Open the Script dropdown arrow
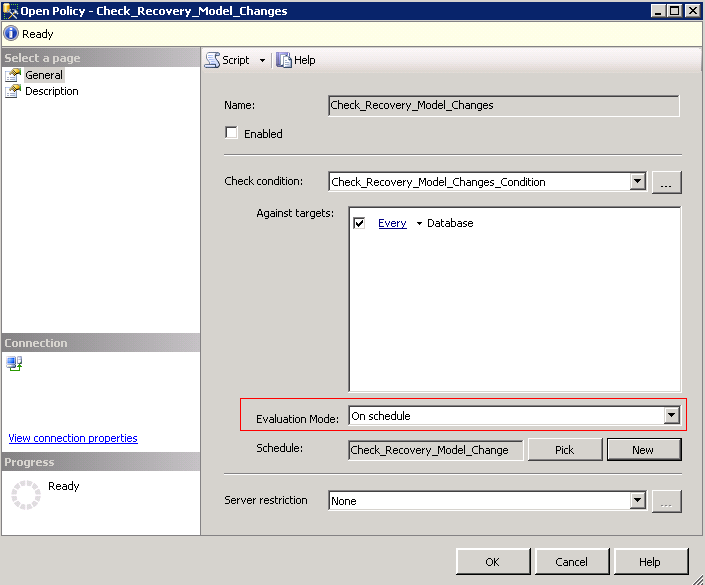The image size is (705, 585). click(x=262, y=60)
